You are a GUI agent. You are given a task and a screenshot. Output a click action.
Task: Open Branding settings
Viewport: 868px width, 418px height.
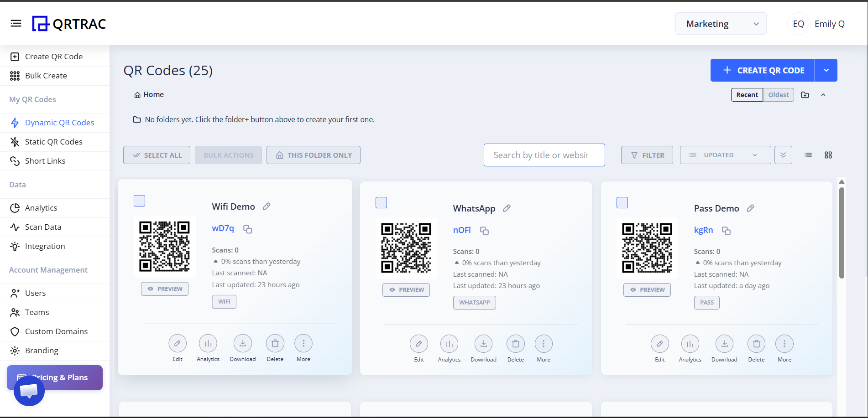[x=55, y=351]
